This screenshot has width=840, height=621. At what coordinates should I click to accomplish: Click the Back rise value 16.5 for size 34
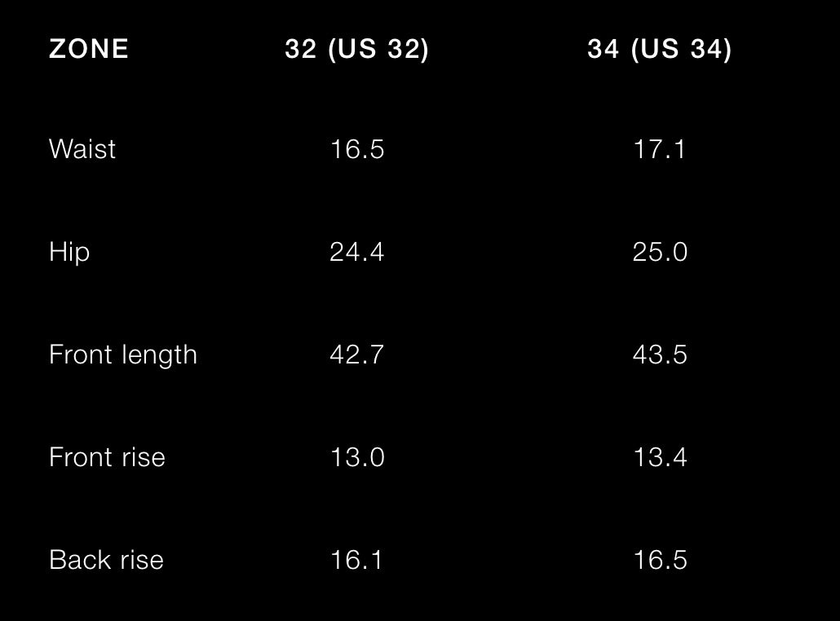pos(659,560)
